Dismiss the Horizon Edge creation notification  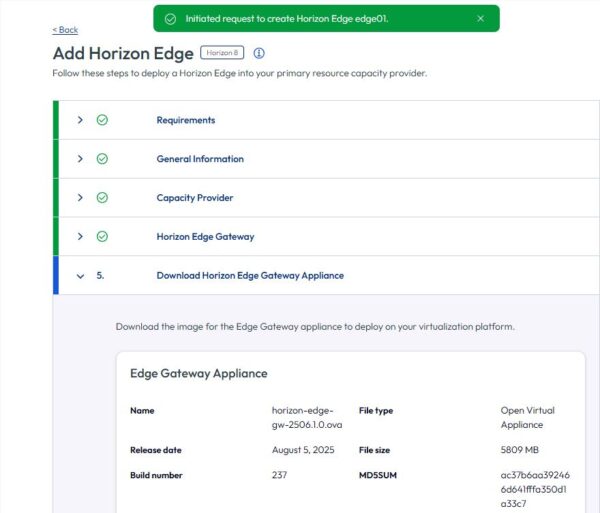tap(481, 18)
